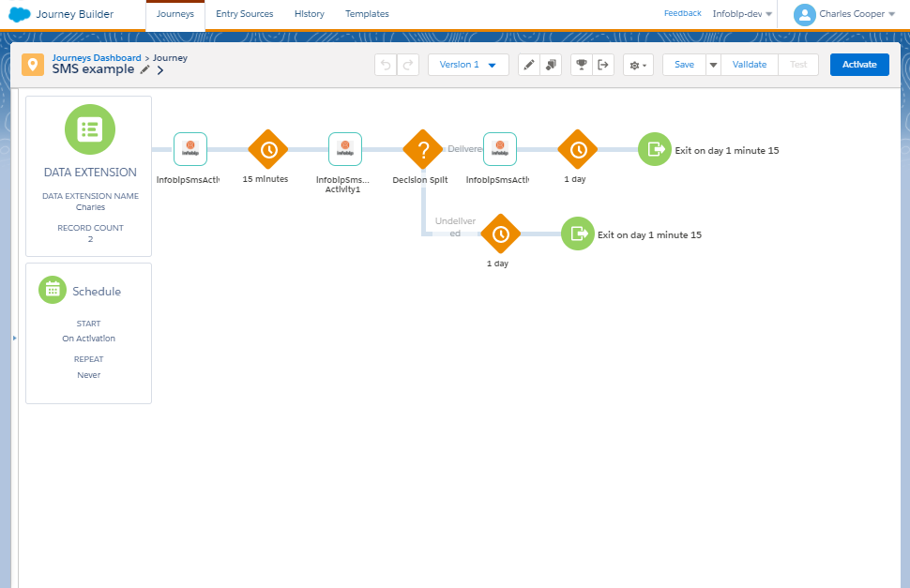Open the goal trophy icon

click(582, 65)
